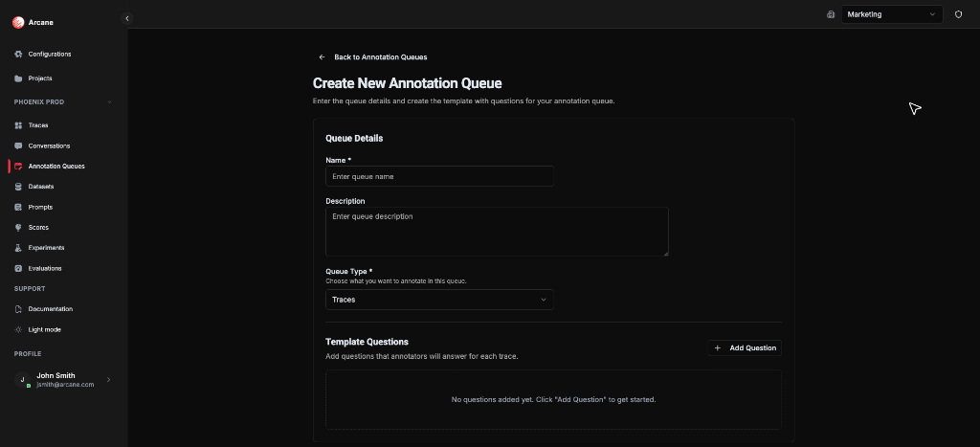Click the Create New Annotation Queue heading
This screenshot has width=980, height=447.
pyautogui.click(x=407, y=83)
